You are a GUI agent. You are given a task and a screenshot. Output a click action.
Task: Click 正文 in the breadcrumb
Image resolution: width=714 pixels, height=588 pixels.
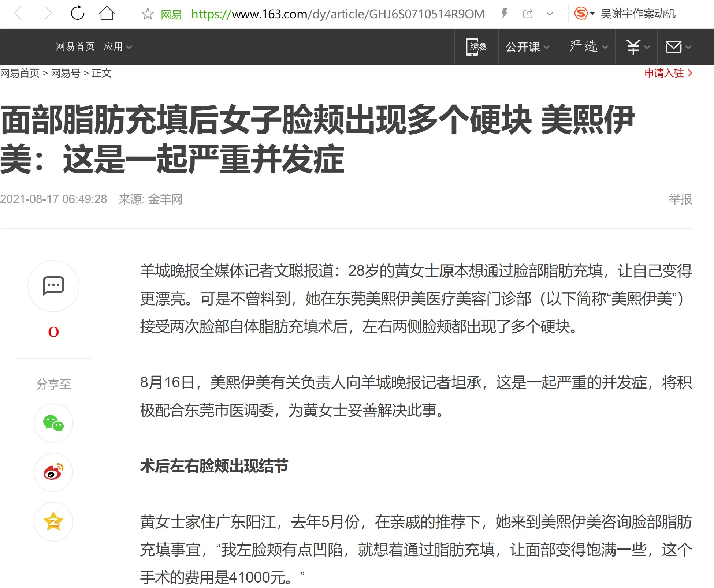click(x=101, y=73)
